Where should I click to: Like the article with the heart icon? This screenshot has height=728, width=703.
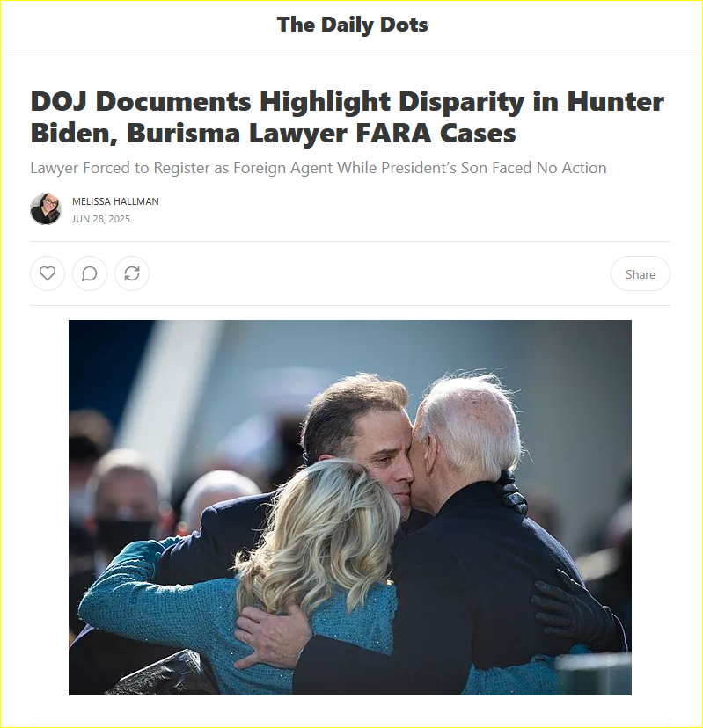point(48,273)
